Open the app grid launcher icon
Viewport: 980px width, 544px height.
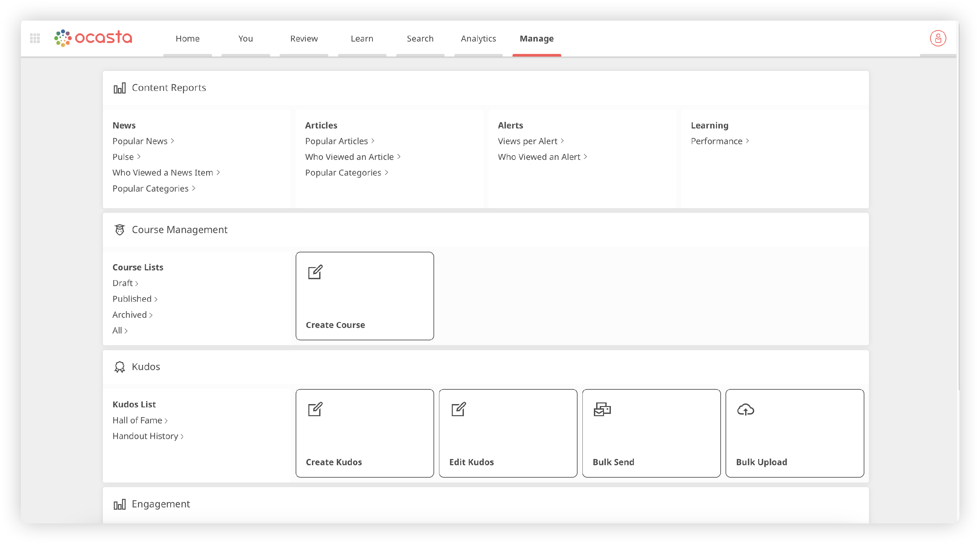coord(35,38)
